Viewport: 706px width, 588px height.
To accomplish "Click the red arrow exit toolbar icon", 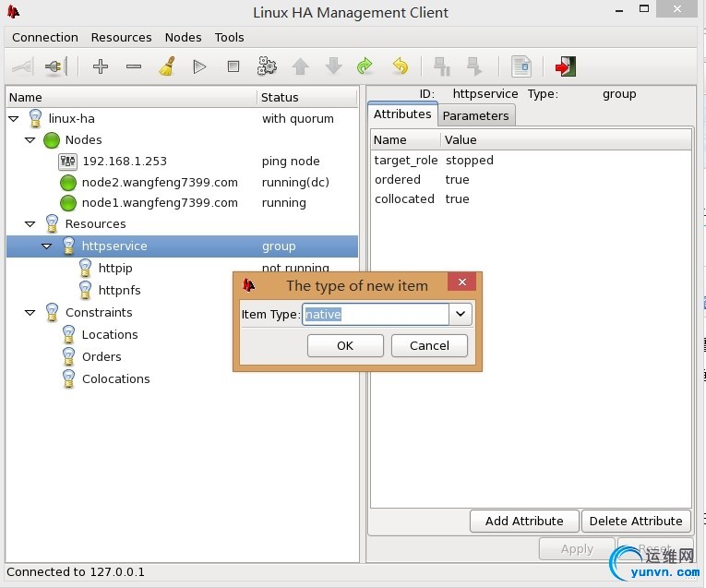I will 566,66.
